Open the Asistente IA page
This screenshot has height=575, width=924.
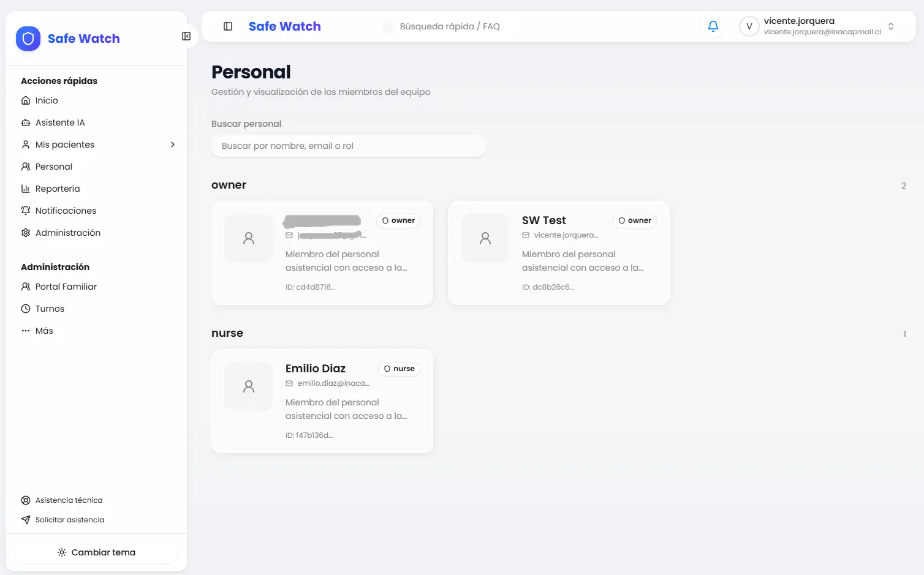coord(59,122)
